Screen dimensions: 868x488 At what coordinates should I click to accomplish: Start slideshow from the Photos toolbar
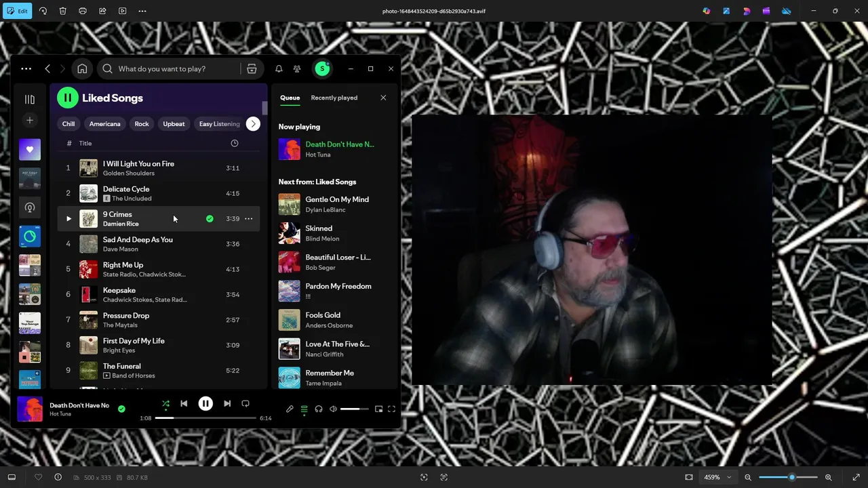pyautogui.click(x=122, y=11)
